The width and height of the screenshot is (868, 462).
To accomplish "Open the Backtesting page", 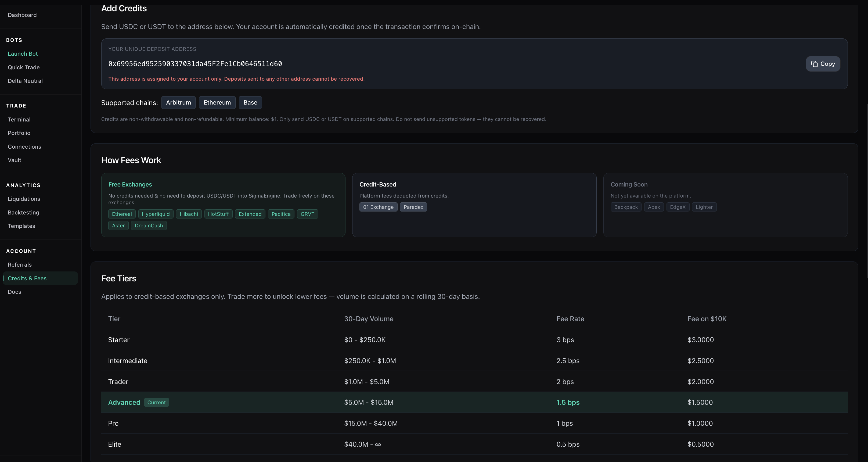I will click(x=24, y=213).
